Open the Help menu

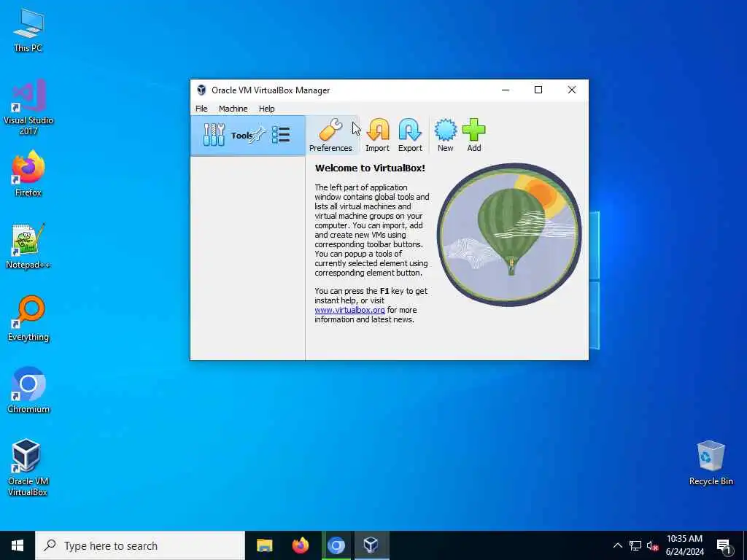267,109
